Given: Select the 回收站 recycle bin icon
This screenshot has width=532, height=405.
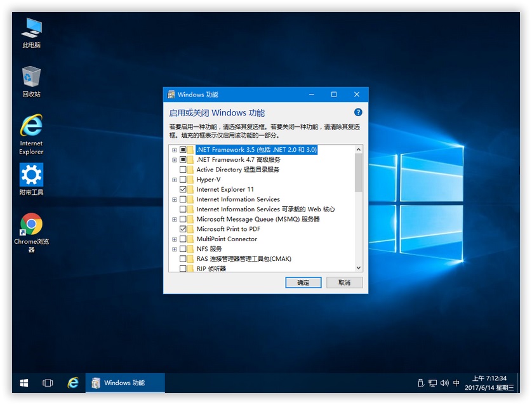Looking at the screenshot, I should pyautogui.click(x=31, y=82).
